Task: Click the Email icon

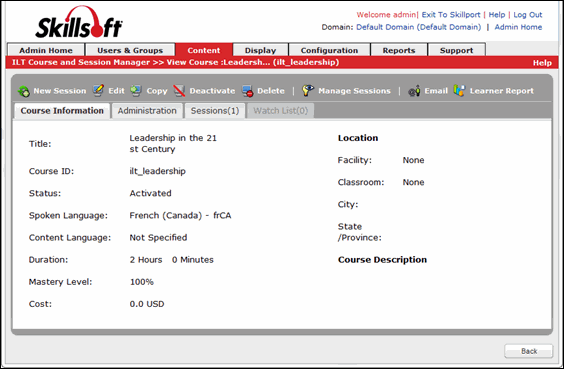Action: pyautogui.click(x=414, y=91)
